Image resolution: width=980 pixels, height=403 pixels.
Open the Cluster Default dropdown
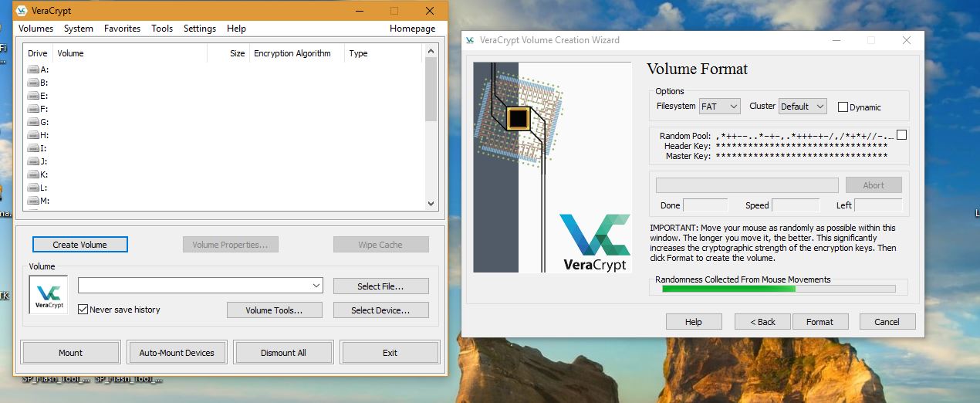pos(803,107)
